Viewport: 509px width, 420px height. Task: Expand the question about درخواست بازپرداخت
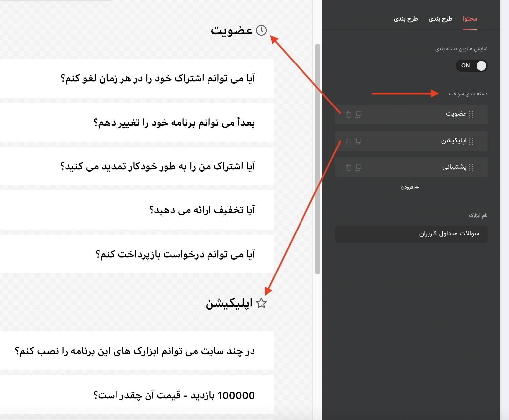point(137,254)
